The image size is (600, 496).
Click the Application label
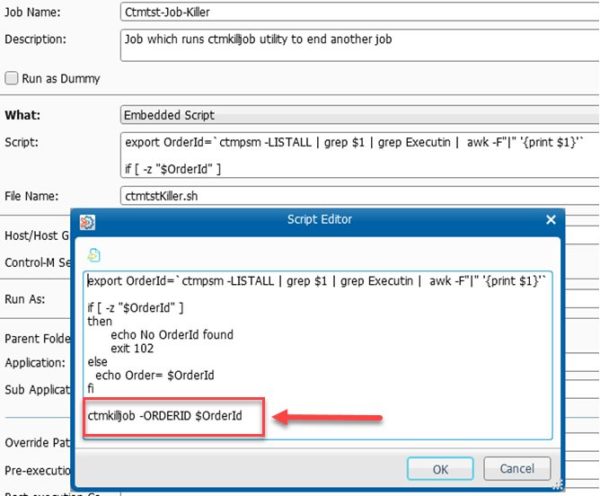click(x=35, y=363)
